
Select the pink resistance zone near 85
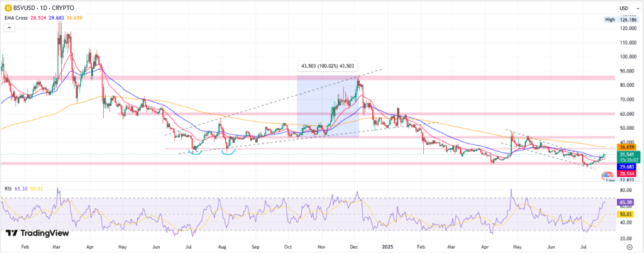click(307, 77)
